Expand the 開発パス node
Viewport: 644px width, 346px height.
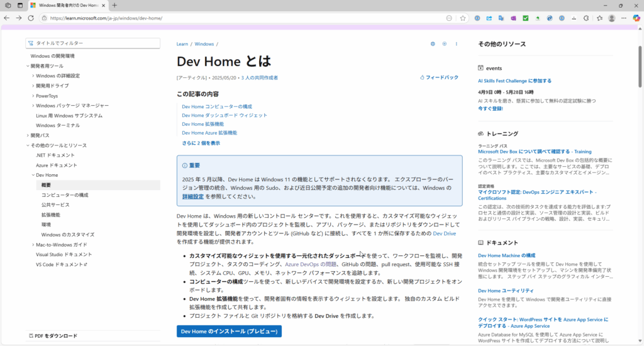(x=28, y=135)
